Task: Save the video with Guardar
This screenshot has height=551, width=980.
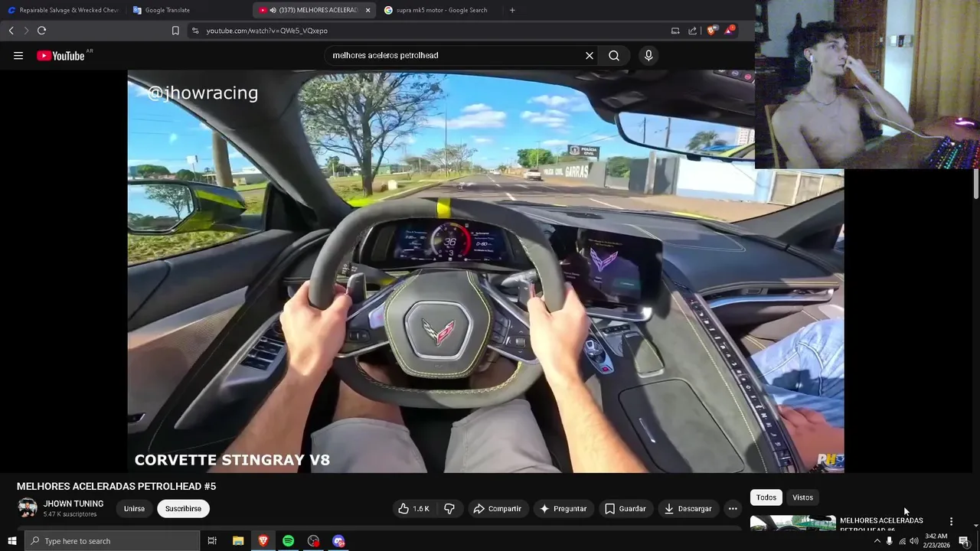Action: pos(625,508)
